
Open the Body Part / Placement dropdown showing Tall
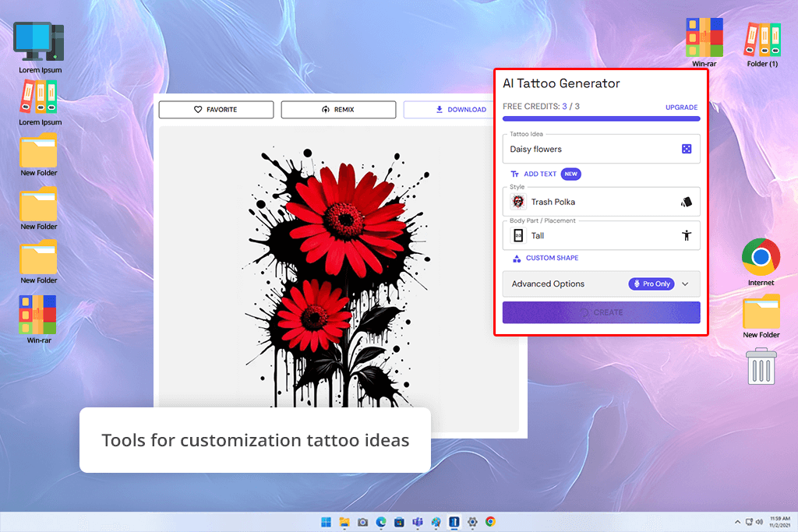(x=601, y=235)
